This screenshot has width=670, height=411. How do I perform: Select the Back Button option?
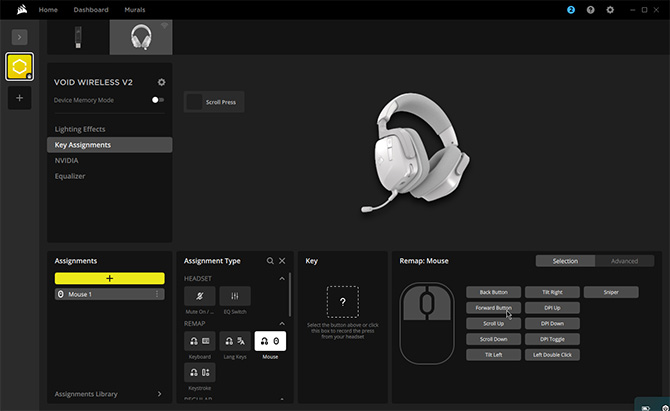494,292
